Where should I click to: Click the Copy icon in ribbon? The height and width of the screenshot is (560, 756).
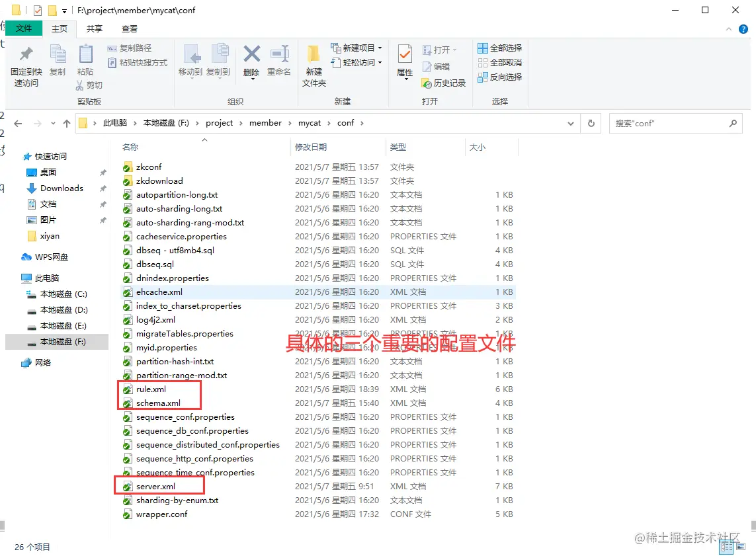pos(58,54)
